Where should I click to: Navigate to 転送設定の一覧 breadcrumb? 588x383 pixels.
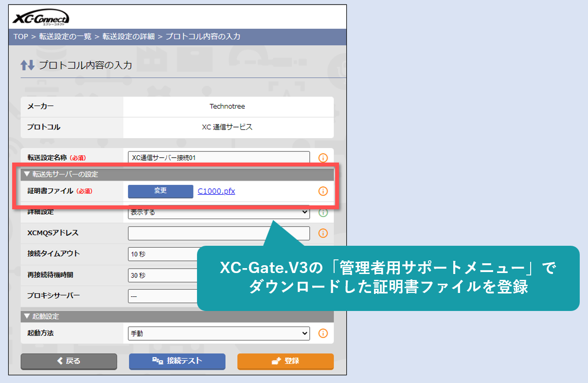[x=65, y=36]
